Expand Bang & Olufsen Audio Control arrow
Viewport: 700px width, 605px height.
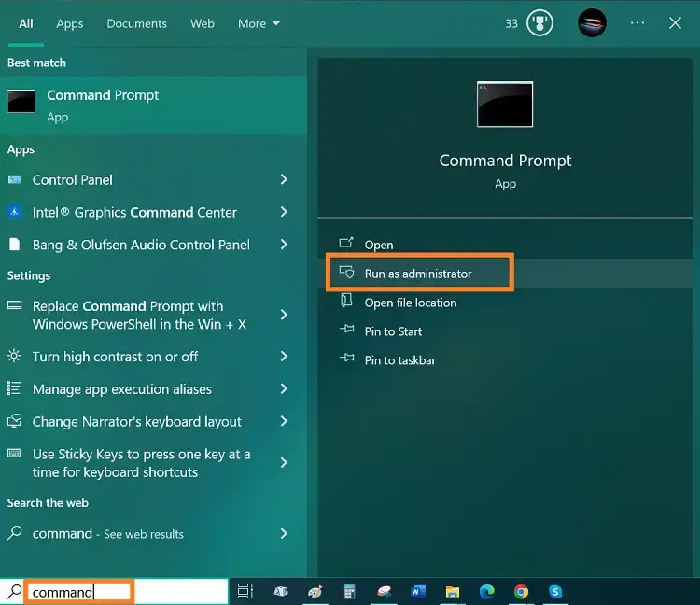tap(284, 245)
